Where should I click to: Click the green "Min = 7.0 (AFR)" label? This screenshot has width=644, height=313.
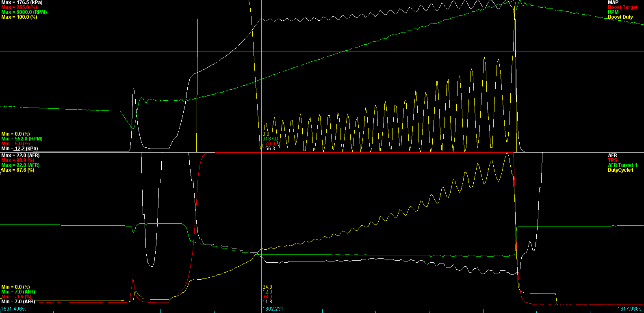click(18, 292)
